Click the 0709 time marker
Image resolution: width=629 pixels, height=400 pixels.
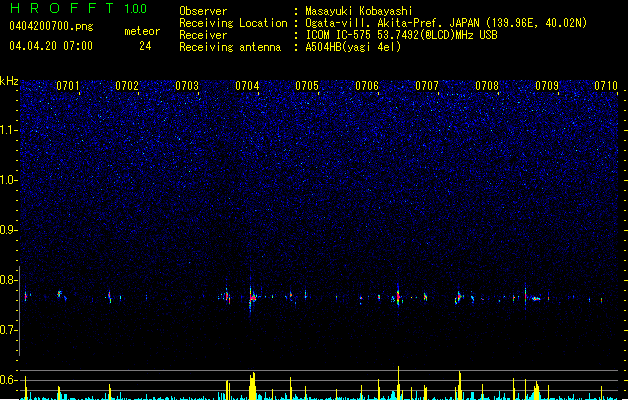click(547, 86)
